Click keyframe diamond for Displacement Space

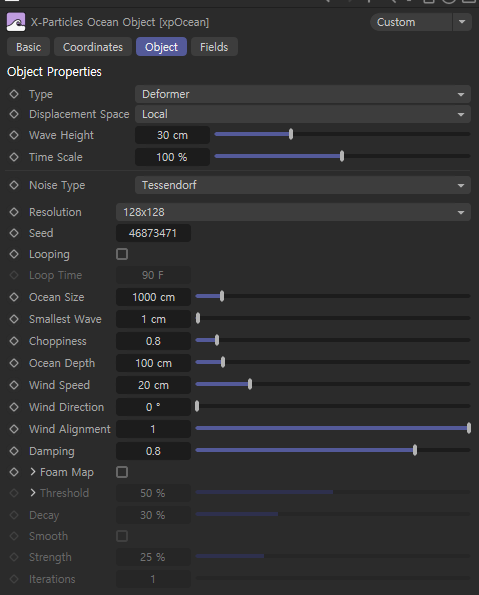point(14,114)
